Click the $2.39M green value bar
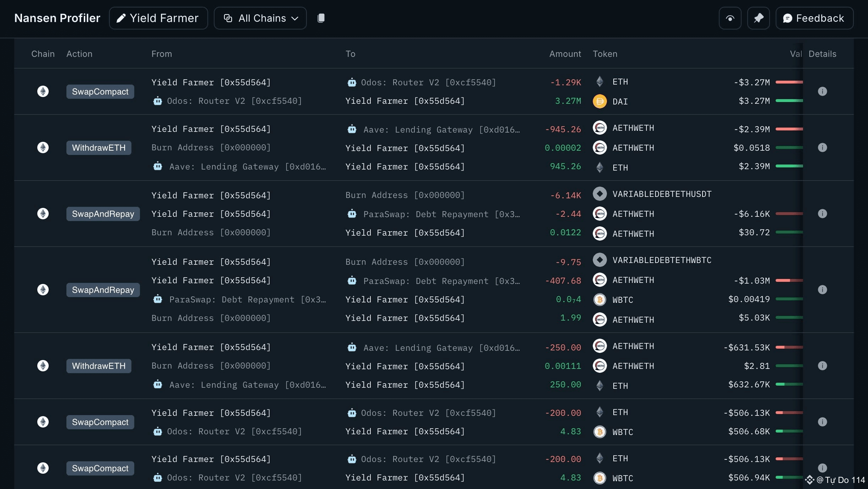The image size is (868, 489). pos(789,166)
